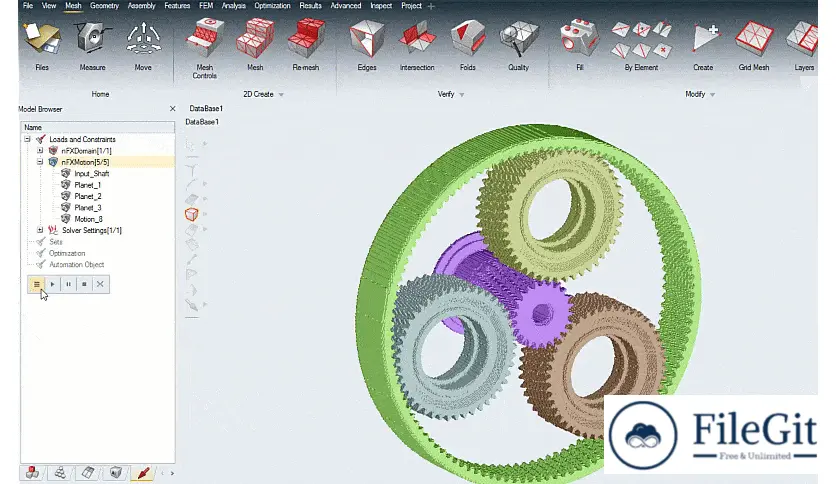
Task: Open the Folds verify tool
Action: (468, 45)
